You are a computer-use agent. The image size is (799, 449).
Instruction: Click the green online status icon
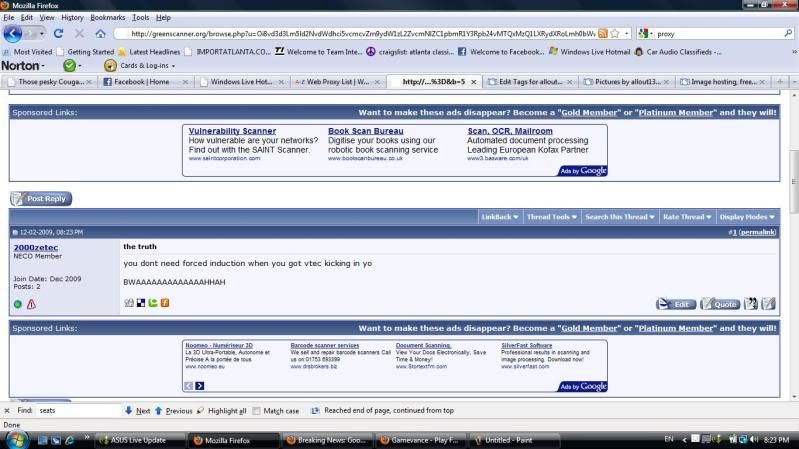(17, 304)
